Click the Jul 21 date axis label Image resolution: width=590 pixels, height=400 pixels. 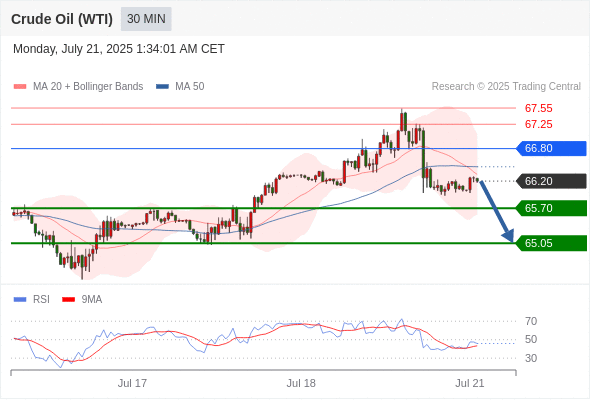(470, 383)
